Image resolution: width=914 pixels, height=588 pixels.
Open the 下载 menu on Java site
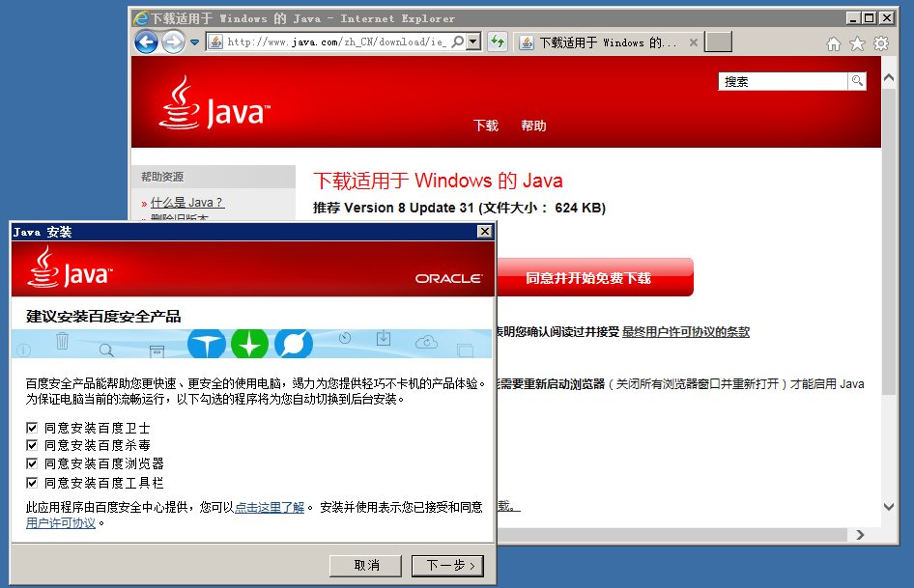pyautogui.click(x=486, y=126)
